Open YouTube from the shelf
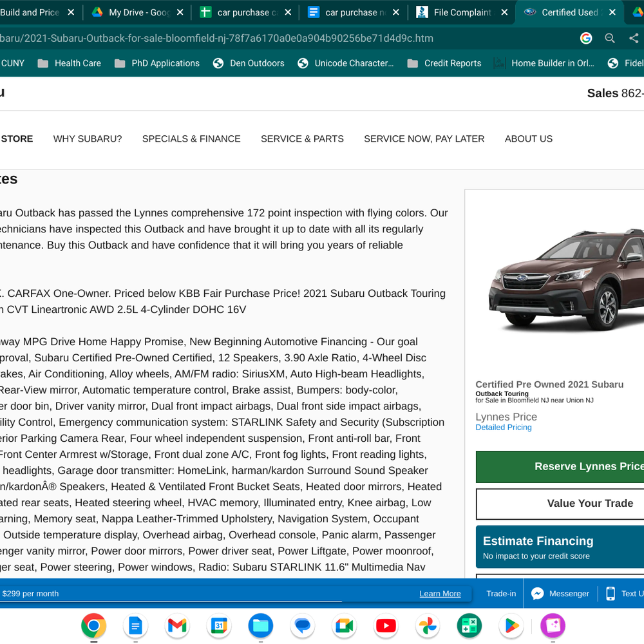644x644 pixels. point(386,625)
